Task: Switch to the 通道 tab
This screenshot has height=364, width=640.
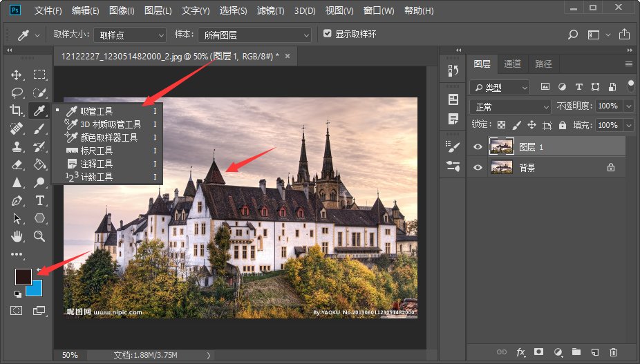Action: point(512,64)
